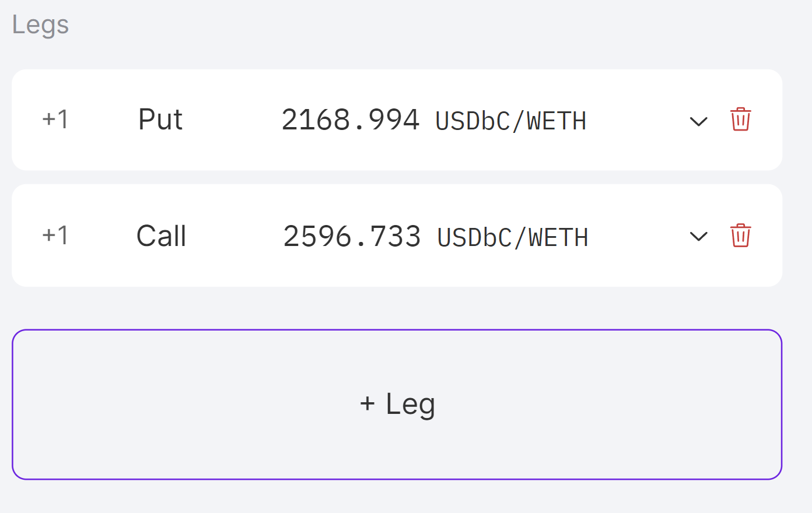Click the +1 quantity on Put leg
812x513 pixels.
click(55, 120)
